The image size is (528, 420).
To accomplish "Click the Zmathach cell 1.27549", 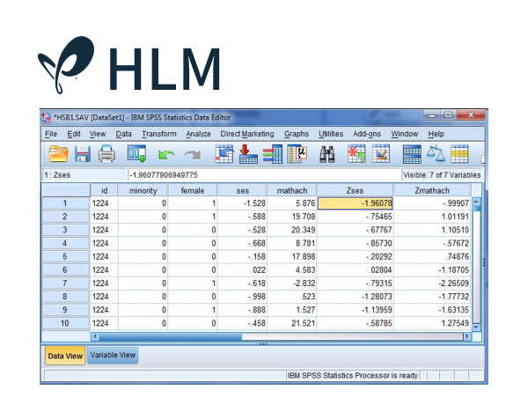I will coord(432,323).
